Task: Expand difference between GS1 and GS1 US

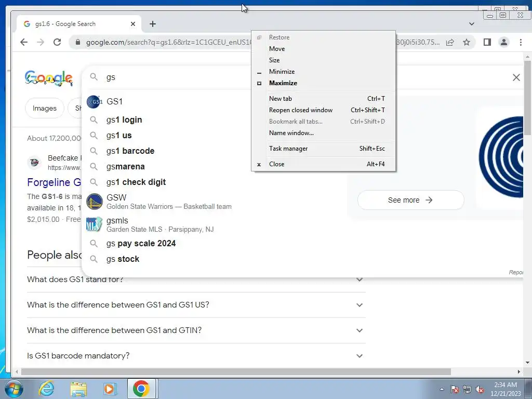Action: coord(196,305)
